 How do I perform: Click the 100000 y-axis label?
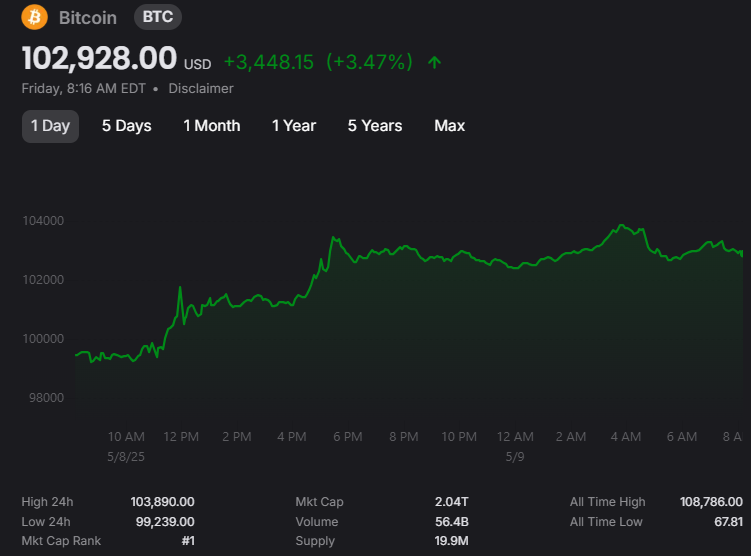(x=43, y=339)
